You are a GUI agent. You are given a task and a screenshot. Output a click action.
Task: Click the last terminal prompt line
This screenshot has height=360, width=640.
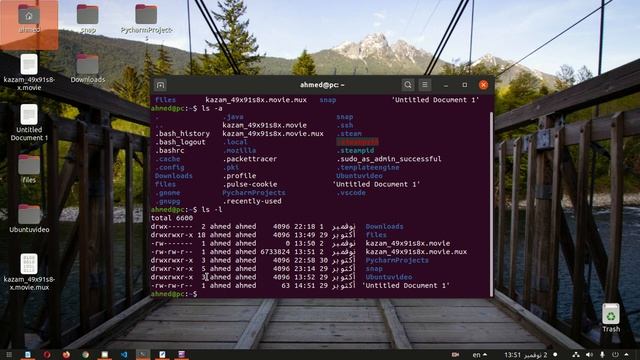174,294
